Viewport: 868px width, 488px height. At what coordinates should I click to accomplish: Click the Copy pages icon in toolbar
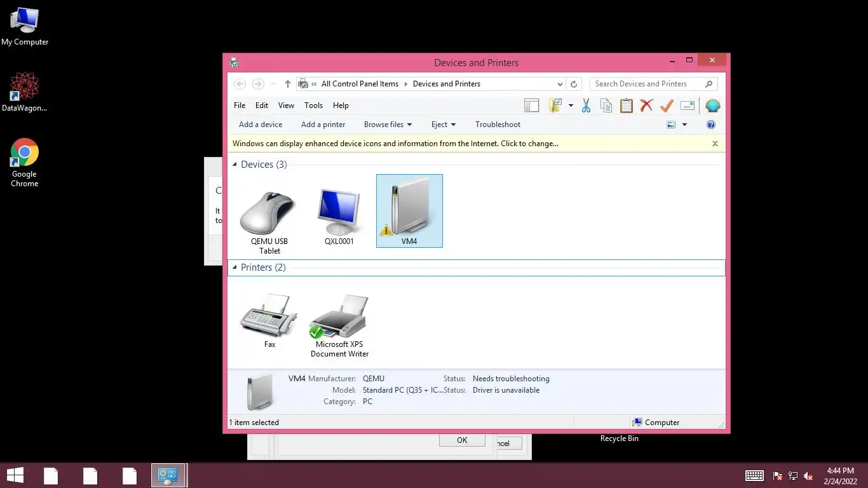click(606, 105)
